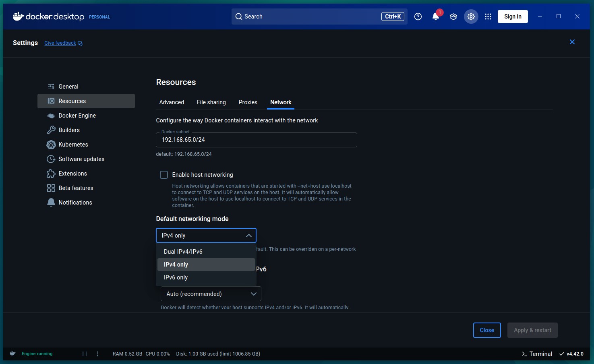Open Beta features settings section
594x364 pixels.
(86, 188)
